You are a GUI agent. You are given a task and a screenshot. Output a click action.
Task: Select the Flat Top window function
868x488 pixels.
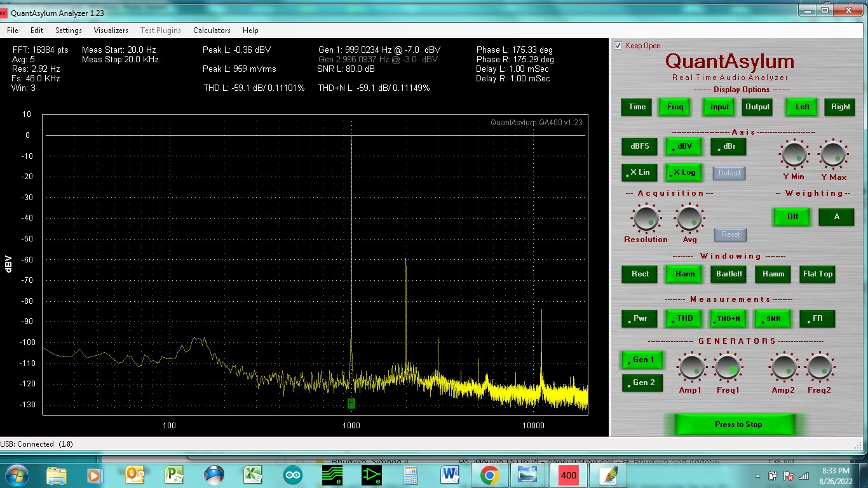[817, 274]
